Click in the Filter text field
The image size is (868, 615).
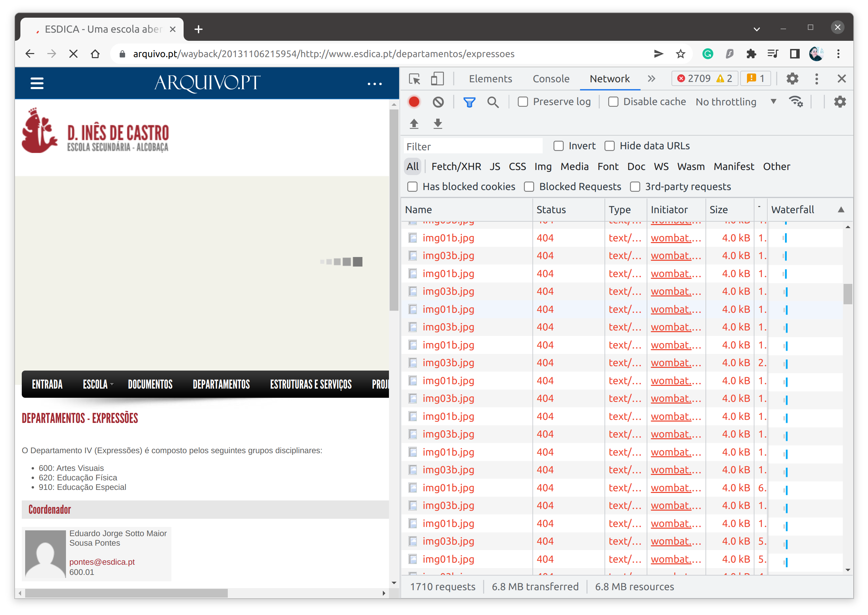tap(473, 147)
